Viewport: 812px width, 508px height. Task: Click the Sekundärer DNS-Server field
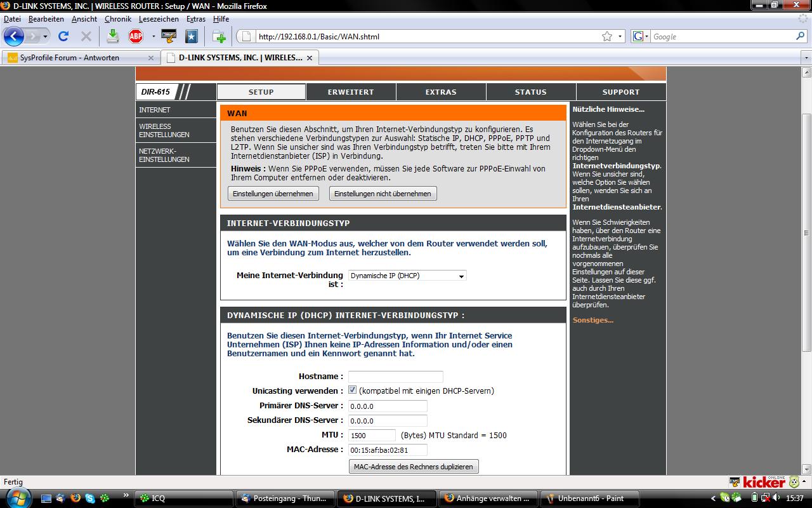(388, 420)
